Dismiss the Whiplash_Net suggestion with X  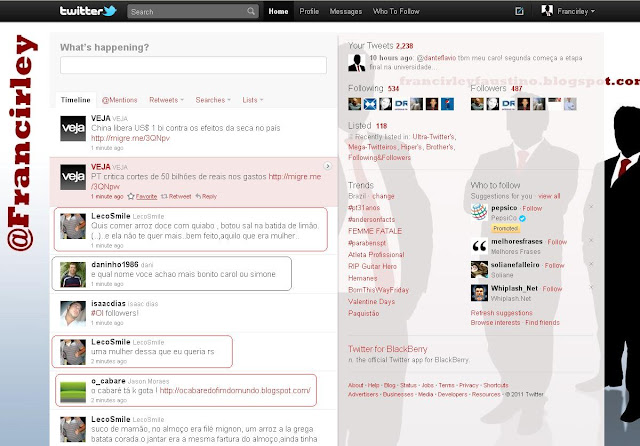click(x=591, y=287)
